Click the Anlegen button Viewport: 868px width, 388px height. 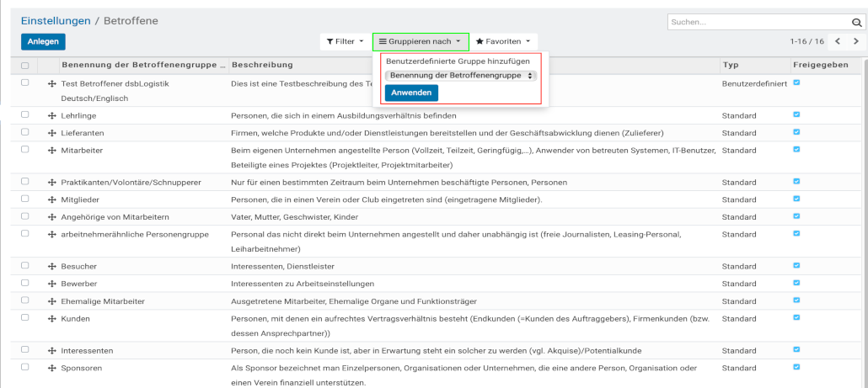43,41
